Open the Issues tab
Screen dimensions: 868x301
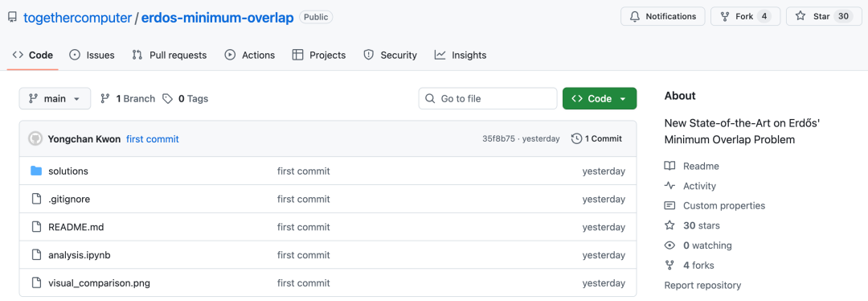(92, 55)
